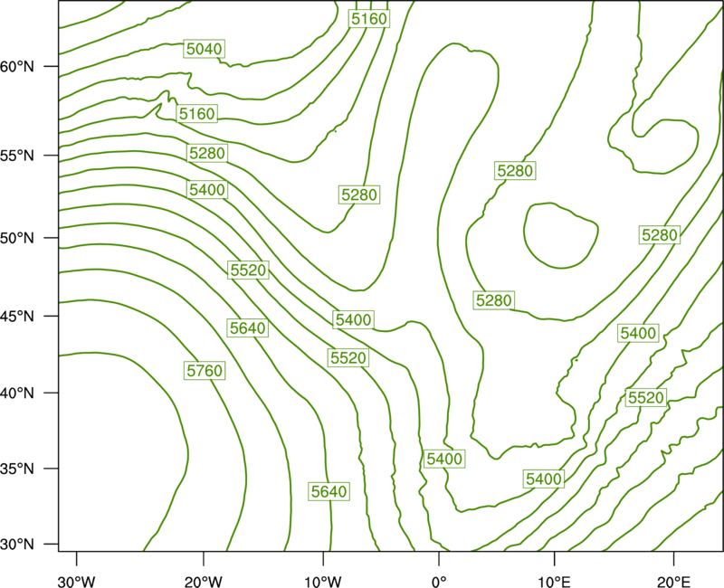The height and width of the screenshot is (588, 724).
Task: Click the 5640 label directly above 5760
Action: pos(248,327)
